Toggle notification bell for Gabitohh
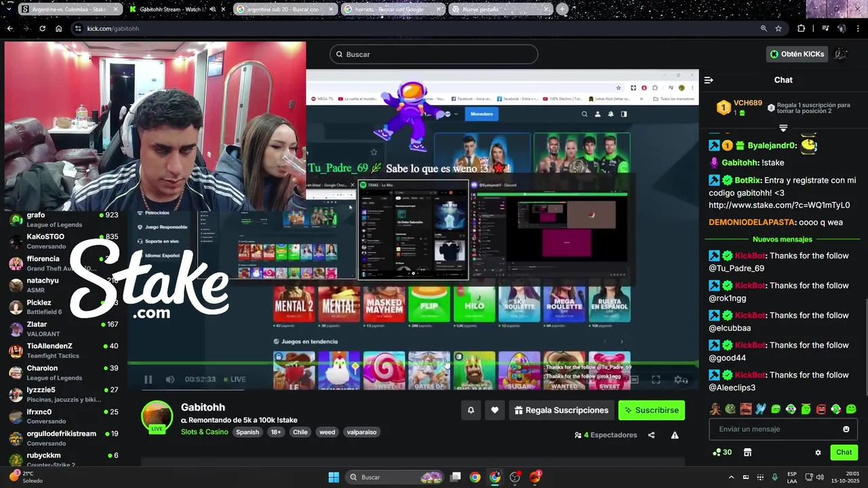868x488 pixels. pyautogui.click(x=471, y=410)
